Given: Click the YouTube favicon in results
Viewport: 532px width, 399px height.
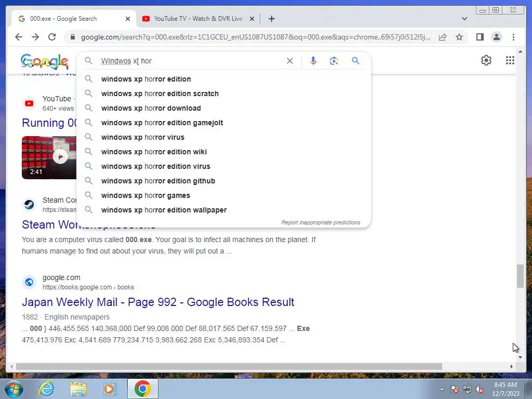Looking at the screenshot, I should click(x=29, y=103).
